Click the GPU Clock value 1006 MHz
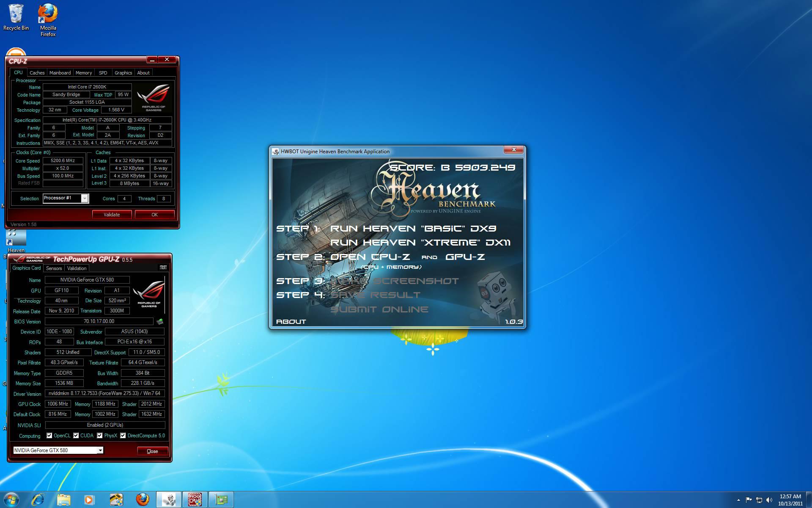The width and height of the screenshot is (812, 508). tap(58, 404)
